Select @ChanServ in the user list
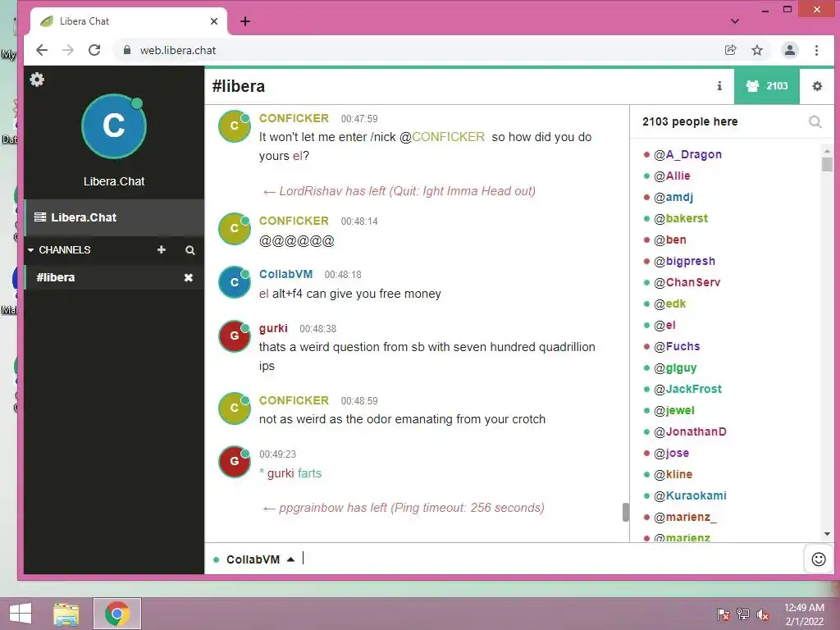 687,282
